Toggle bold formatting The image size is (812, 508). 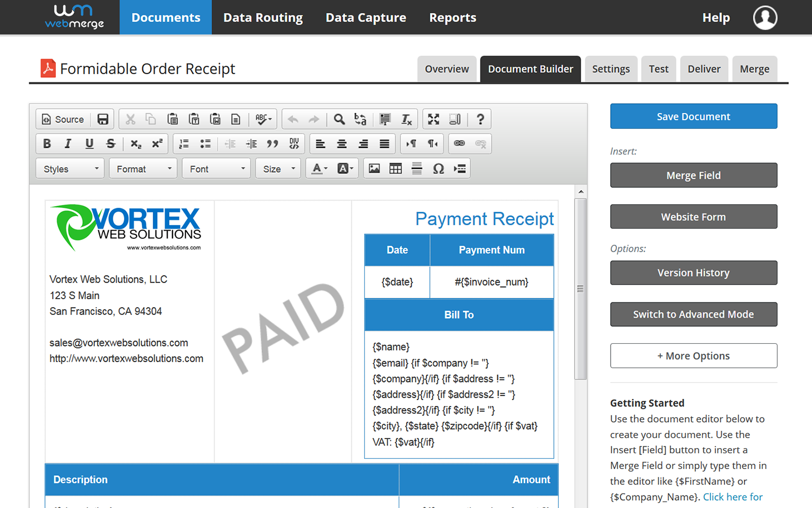(47, 144)
